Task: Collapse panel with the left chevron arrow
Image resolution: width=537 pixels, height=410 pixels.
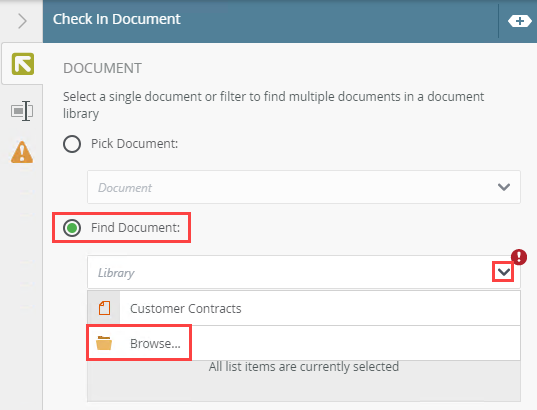Action: 22,21
